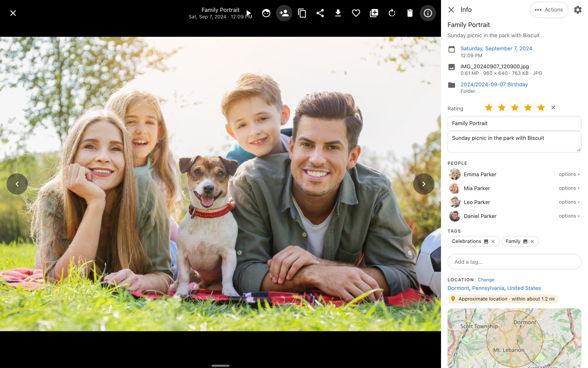Click Change location link

pos(486,280)
